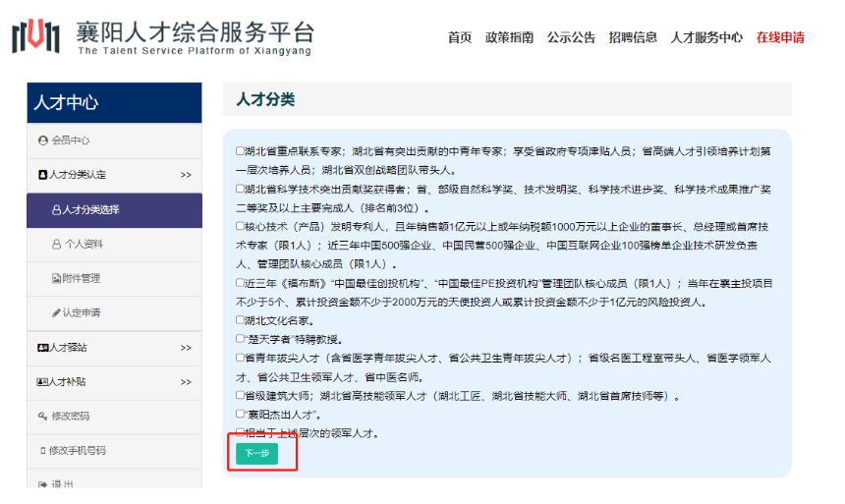Select the "襄阳杰出人才" checkbox
The image size is (845, 504).
point(240,415)
